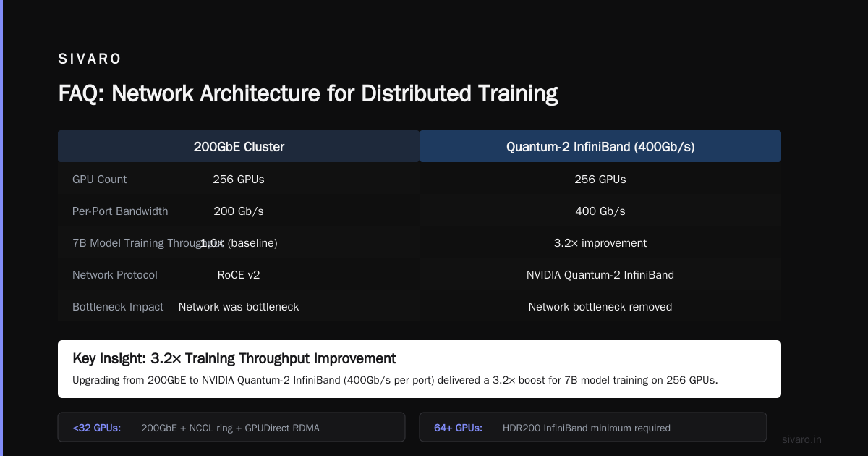Viewport: 868px width, 456px height.
Task: Click the Key Insight paragraph starting Upgrading from 200GbE
Action: [395, 380]
